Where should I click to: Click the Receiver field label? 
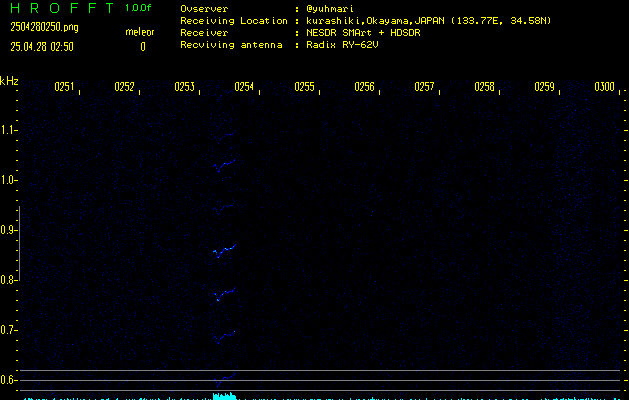204,33
